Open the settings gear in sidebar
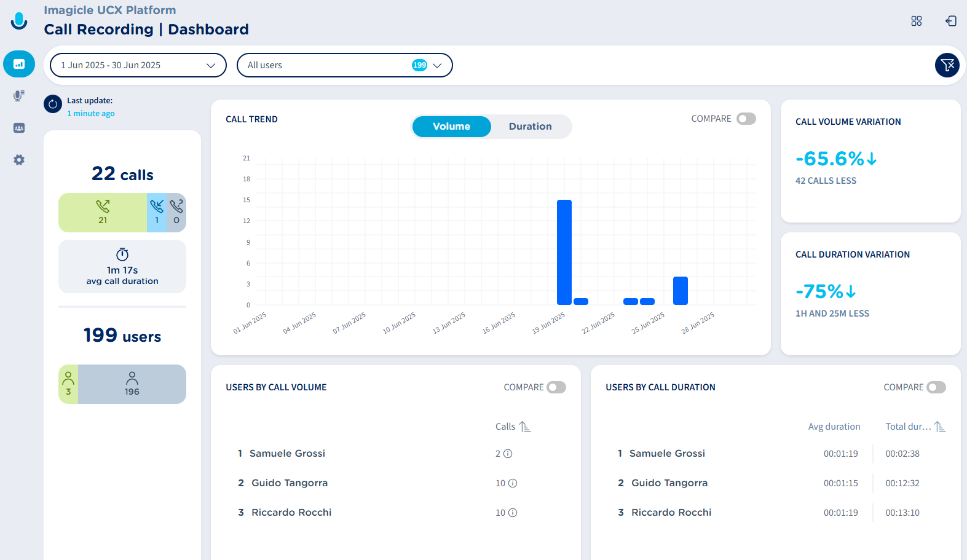 click(19, 160)
